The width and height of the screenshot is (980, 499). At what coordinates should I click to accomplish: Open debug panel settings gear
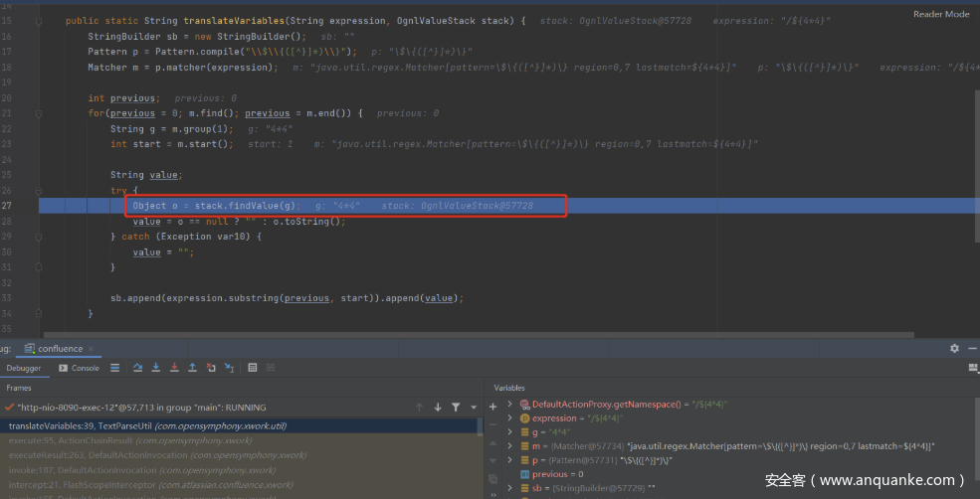pos(954,349)
